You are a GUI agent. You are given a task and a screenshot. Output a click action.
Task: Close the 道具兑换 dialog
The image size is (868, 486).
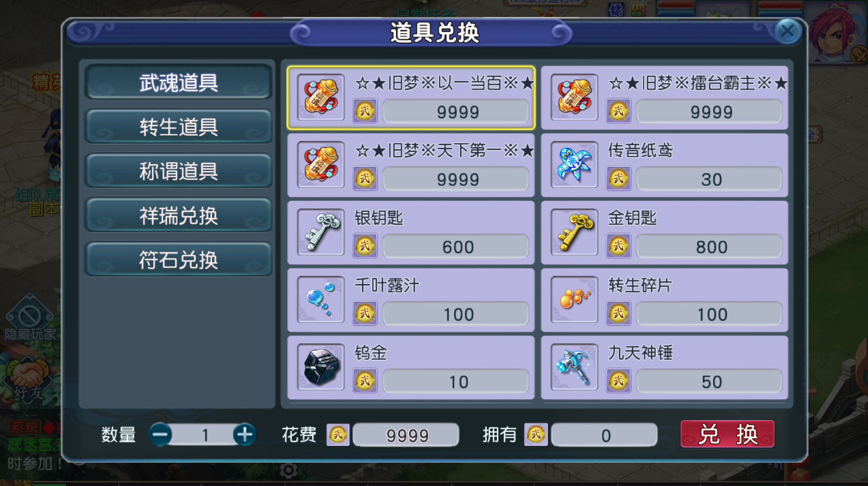(788, 31)
